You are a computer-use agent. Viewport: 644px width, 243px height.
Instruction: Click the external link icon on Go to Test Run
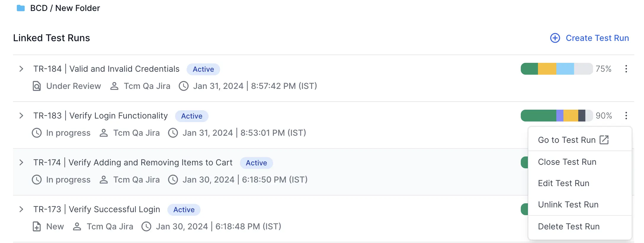coord(604,140)
